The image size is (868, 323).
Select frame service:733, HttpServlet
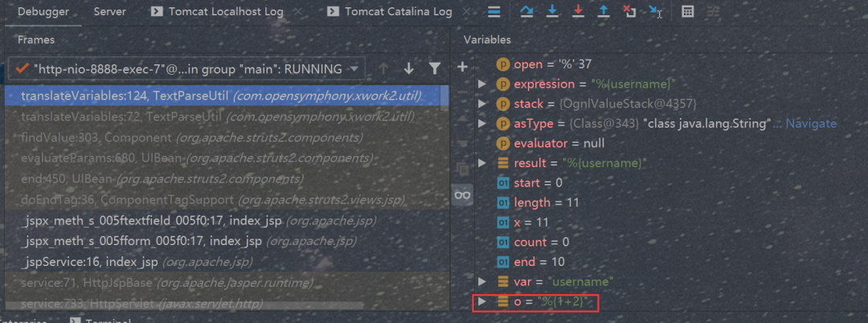click(x=227, y=303)
